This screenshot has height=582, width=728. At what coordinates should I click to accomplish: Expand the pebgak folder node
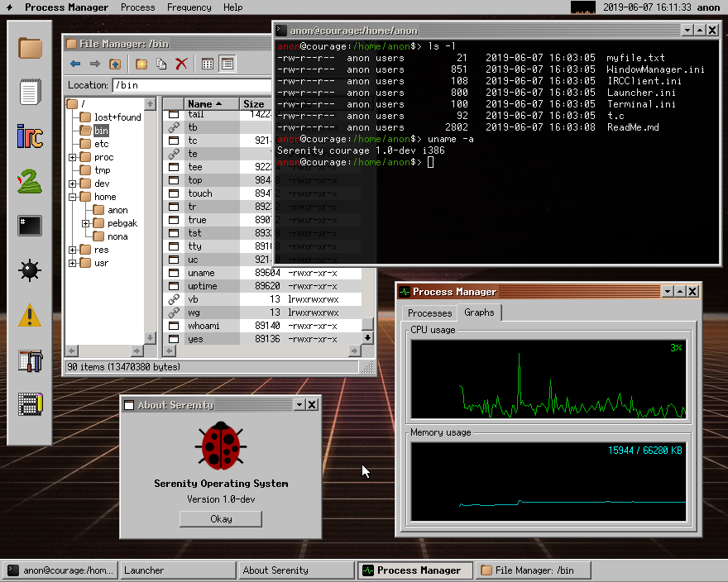coord(86,223)
